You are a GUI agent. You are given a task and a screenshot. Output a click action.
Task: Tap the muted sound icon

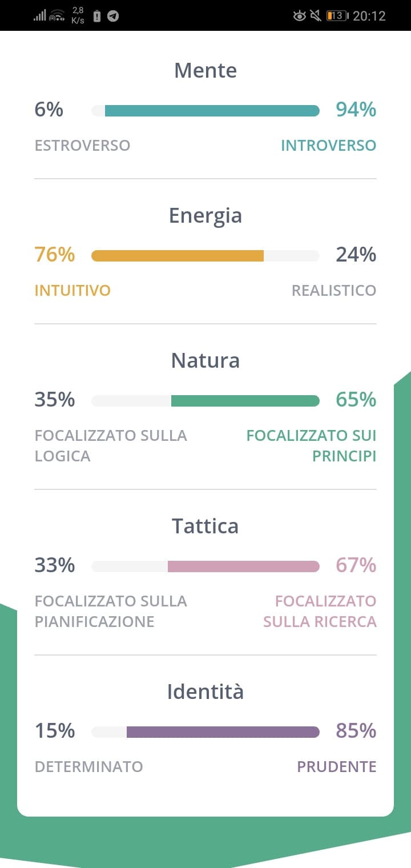click(x=316, y=16)
